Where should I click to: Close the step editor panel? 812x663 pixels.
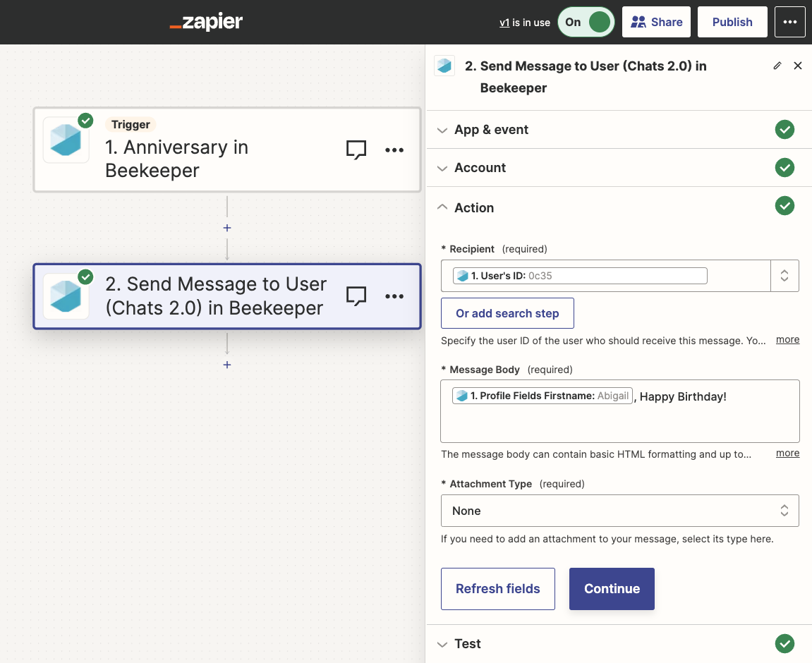[x=797, y=66]
